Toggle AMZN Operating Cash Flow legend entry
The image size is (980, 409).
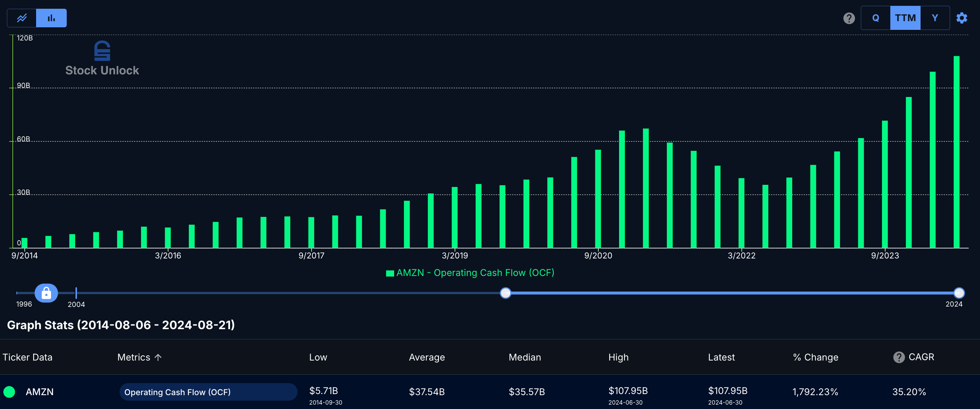[x=470, y=273]
